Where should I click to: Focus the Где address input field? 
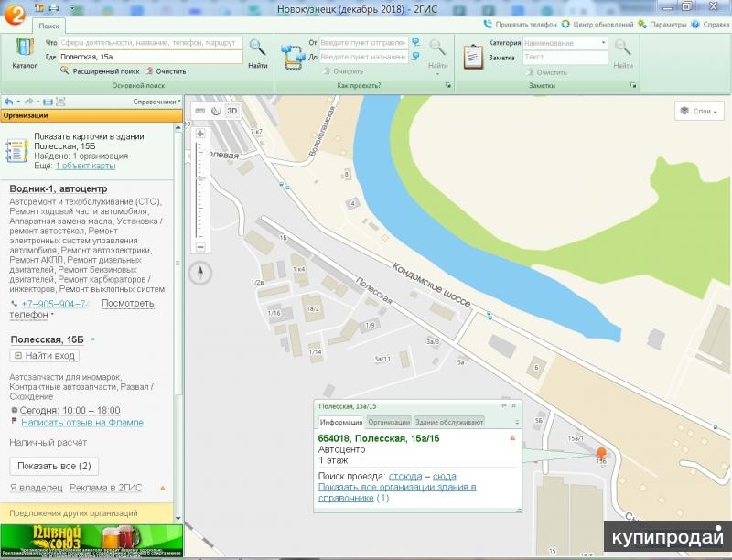(x=151, y=57)
